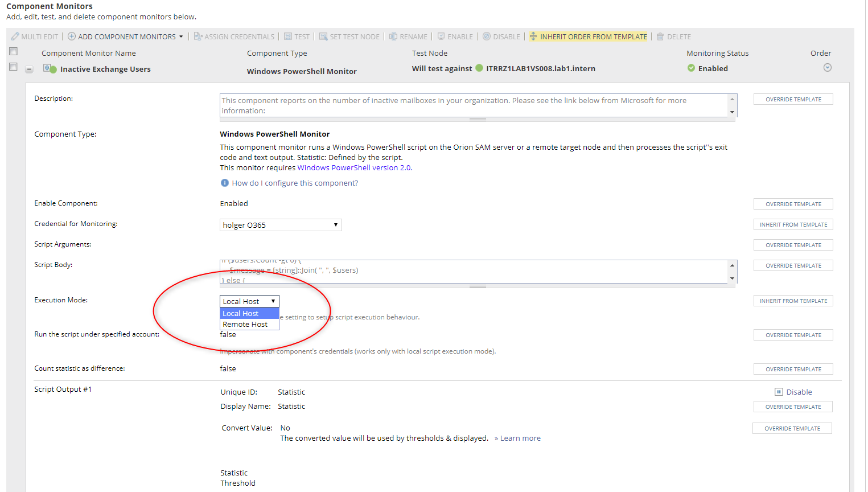Open the Order arrow for Inactive Exchange Users
This screenshot has width=868, height=492.
tap(828, 67)
